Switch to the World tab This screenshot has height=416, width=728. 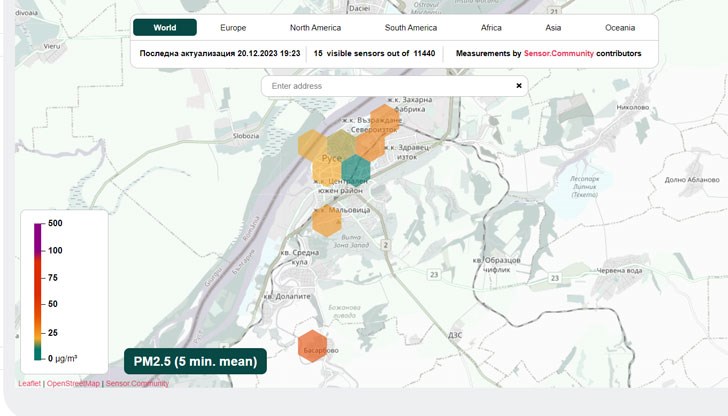point(165,28)
